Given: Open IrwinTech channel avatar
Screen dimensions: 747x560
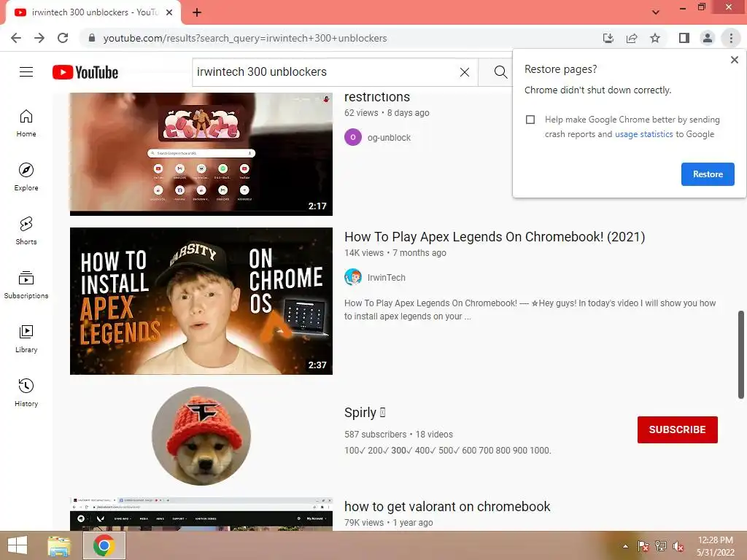Looking at the screenshot, I should [x=353, y=277].
